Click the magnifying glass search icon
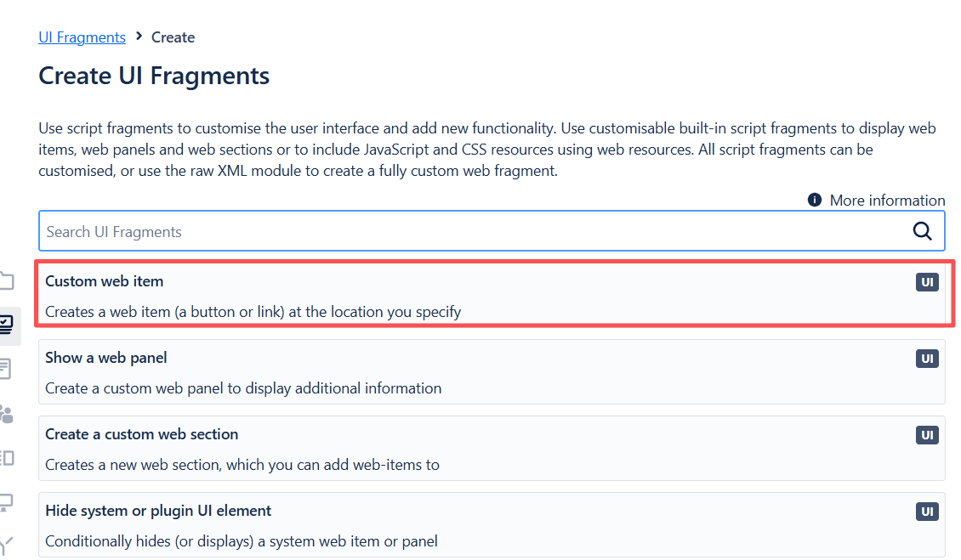 pos(922,231)
